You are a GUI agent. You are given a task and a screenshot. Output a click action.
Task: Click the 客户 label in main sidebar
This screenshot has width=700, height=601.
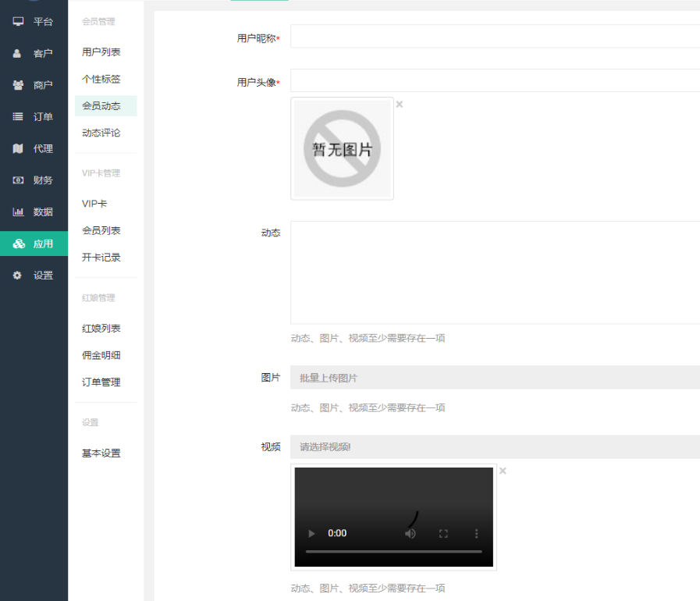pyautogui.click(x=43, y=54)
